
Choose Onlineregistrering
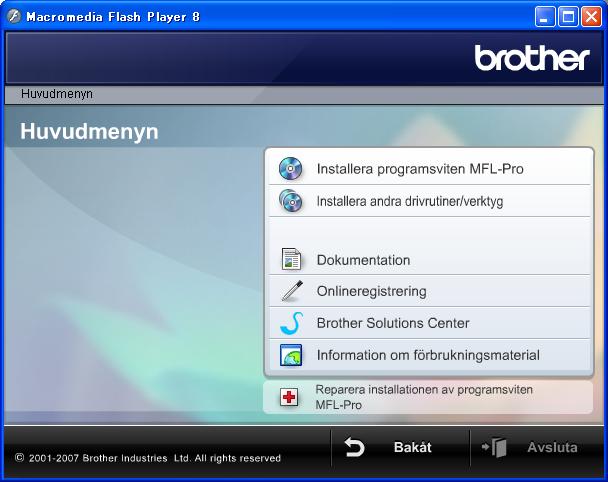click(429, 291)
